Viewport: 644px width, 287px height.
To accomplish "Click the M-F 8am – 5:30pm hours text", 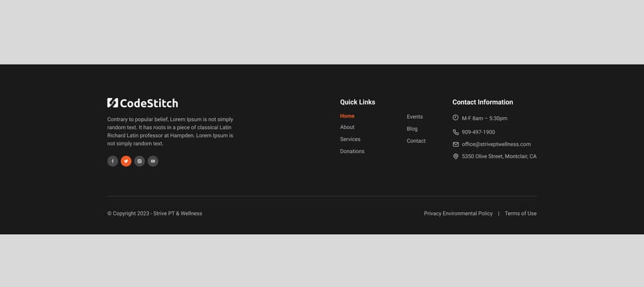I will tap(484, 119).
